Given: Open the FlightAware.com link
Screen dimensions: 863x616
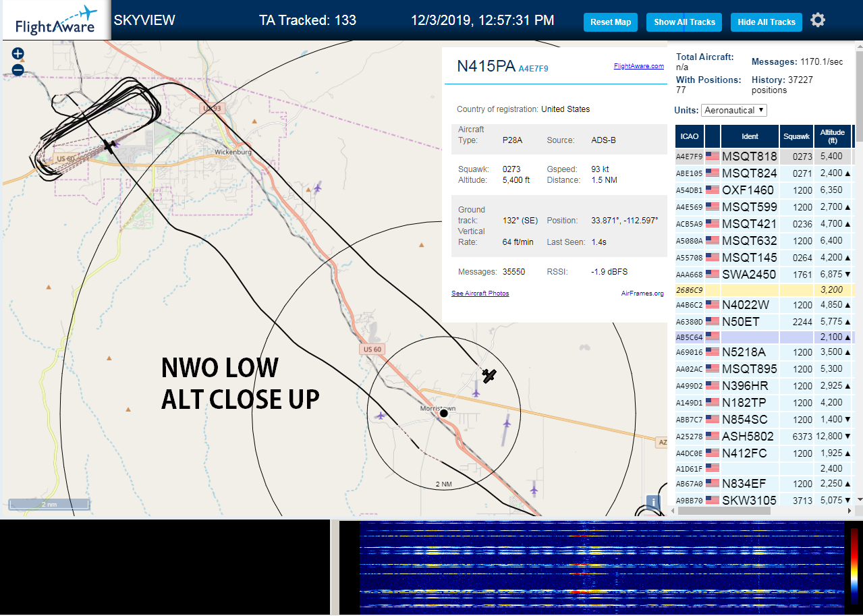Looking at the screenshot, I should 638,66.
